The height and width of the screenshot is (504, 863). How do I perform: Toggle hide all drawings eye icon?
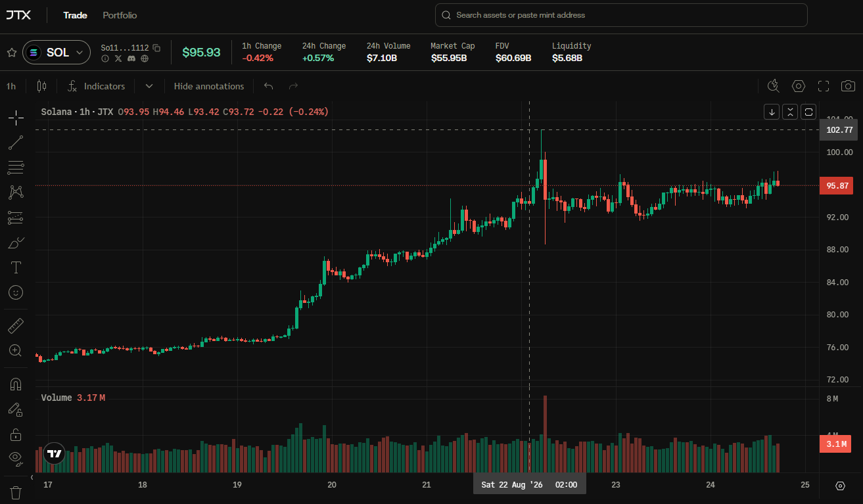tap(16, 458)
